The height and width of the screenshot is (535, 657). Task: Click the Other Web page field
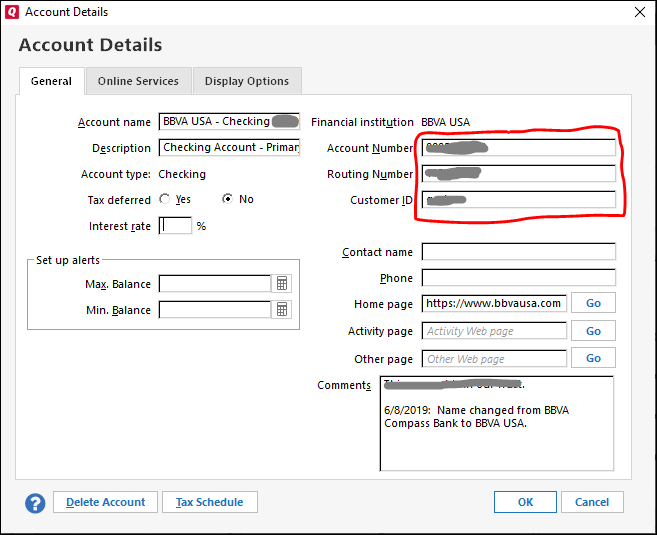click(494, 359)
